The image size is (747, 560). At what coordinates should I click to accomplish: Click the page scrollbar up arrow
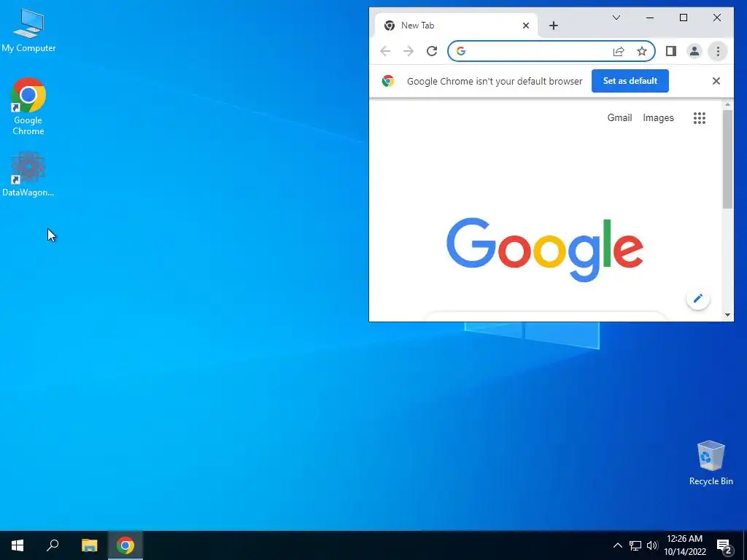(x=727, y=104)
